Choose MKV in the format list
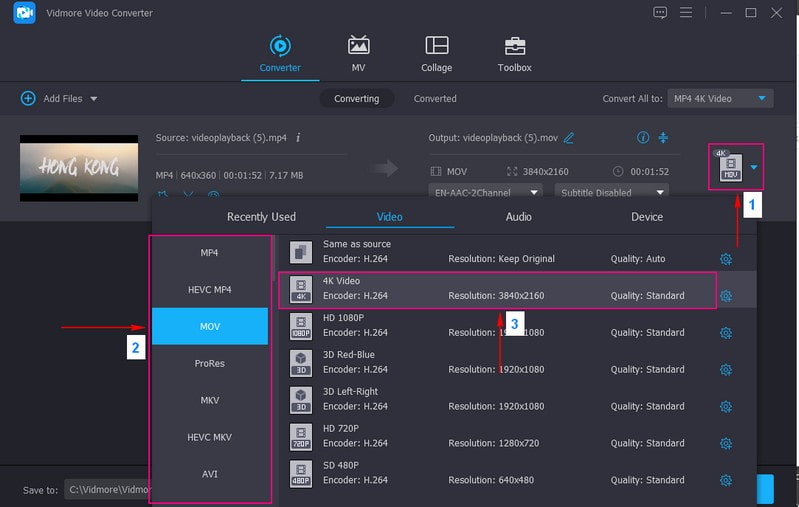799x507 pixels. pyautogui.click(x=210, y=400)
